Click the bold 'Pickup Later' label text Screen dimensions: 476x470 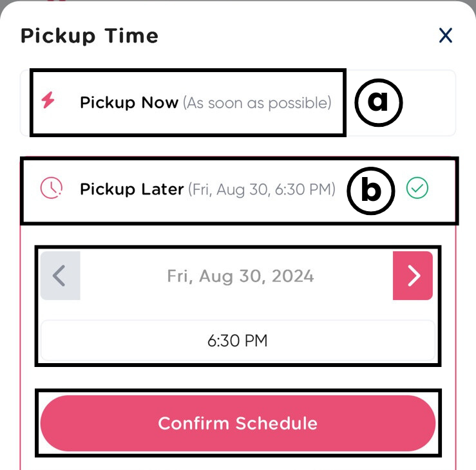(x=132, y=189)
